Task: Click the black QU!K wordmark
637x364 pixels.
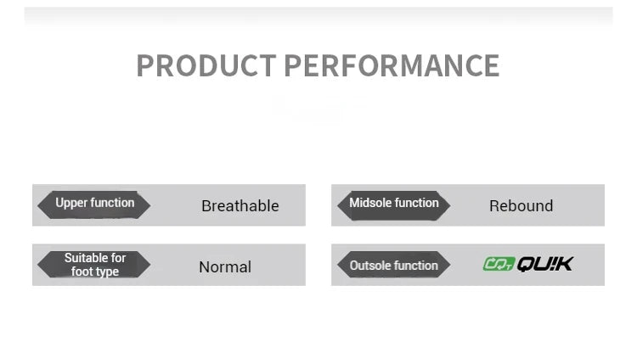Action: click(x=545, y=265)
